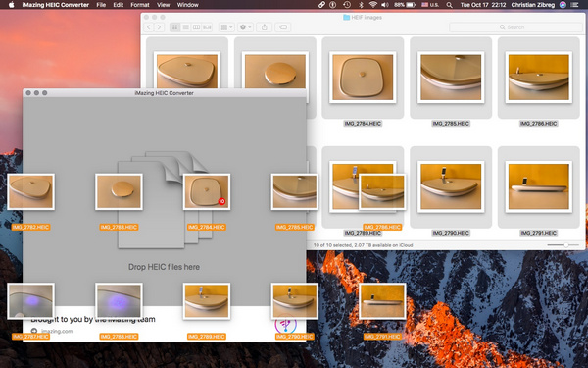Screen dimensions: 588x368
Task: Click the Finder edit tags button
Action: coord(283,27)
